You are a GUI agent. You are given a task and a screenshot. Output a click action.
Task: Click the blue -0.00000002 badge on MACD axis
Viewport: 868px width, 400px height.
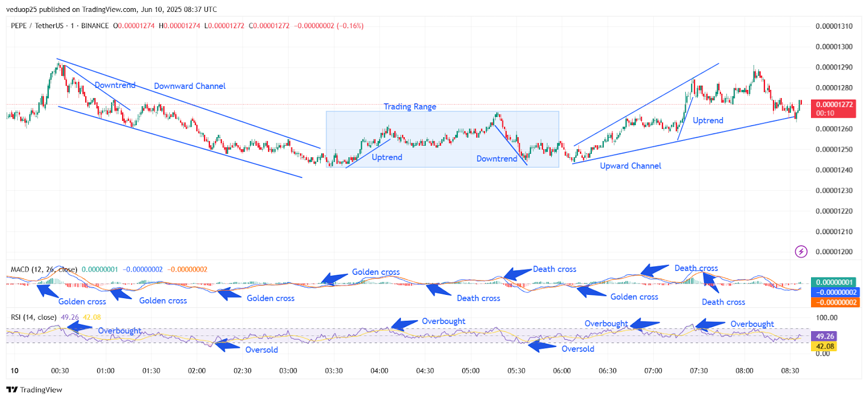(x=835, y=292)
